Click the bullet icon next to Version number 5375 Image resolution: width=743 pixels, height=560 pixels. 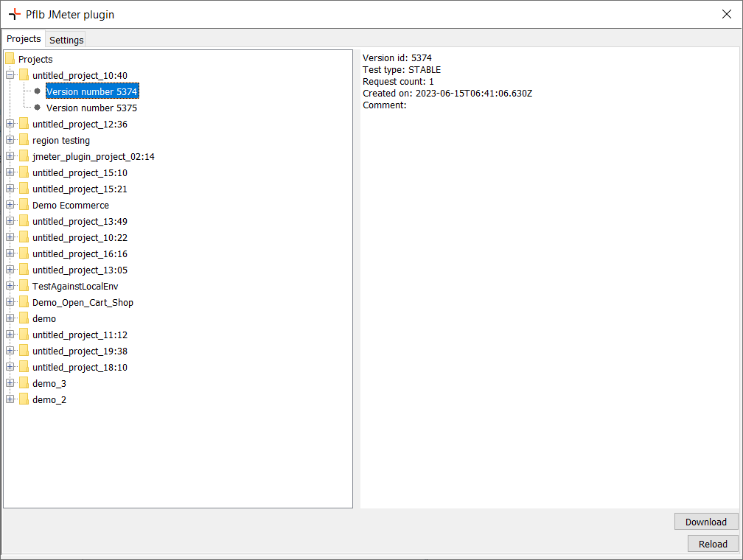pos(37,108)
